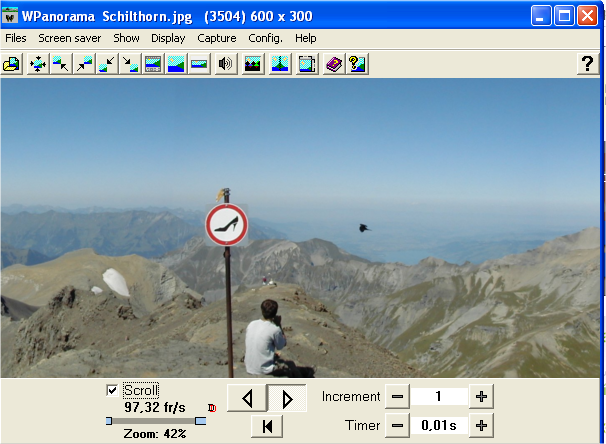Open the Files menu
This screenshot has width=606, height=444.
coord(16,38)
